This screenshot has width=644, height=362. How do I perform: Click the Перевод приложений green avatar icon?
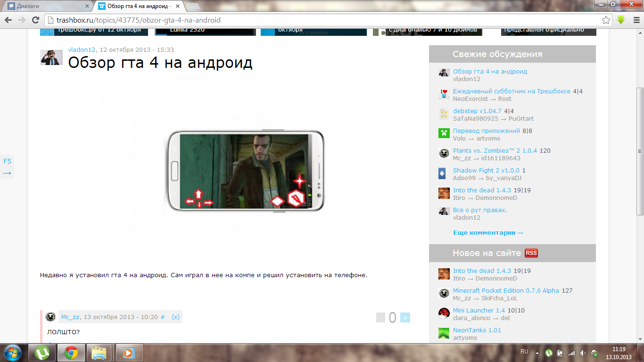(444, 133)
